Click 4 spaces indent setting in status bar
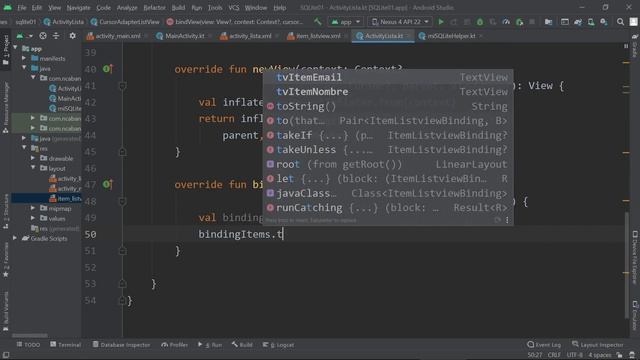 (x=600, y=355)
